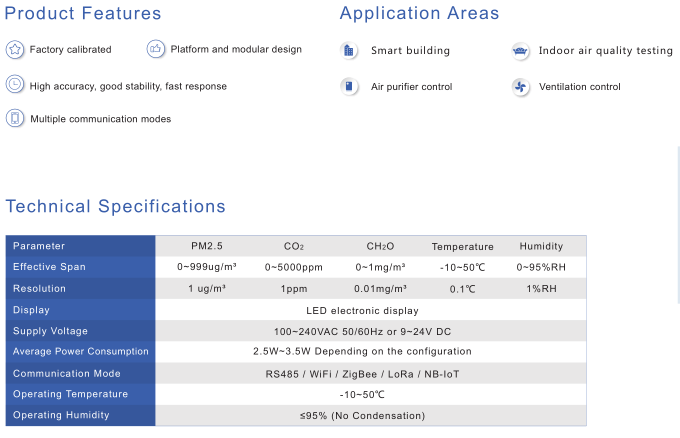
Task: Click the clock icon beside High accuracy
Action: click(15, 84)
